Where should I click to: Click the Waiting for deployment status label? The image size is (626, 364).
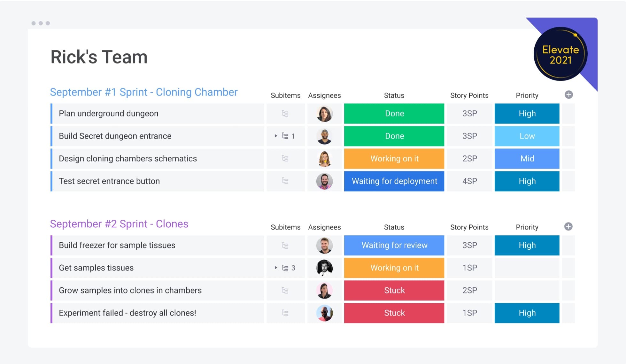pyautogui.click(x=394, y=181)
